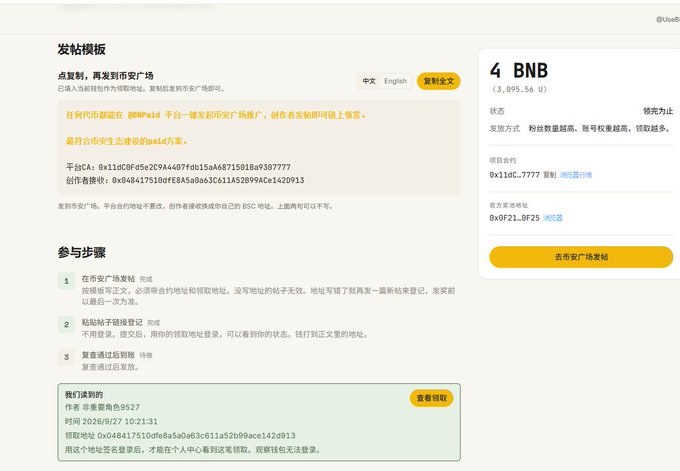
Task: Select step number 3 badge
Action: pos(66,357)
